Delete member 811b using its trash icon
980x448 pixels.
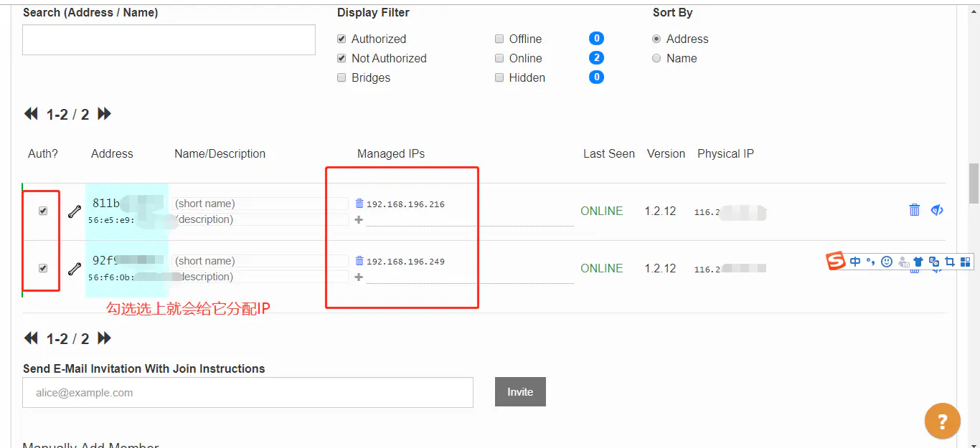tap(914, 210)
